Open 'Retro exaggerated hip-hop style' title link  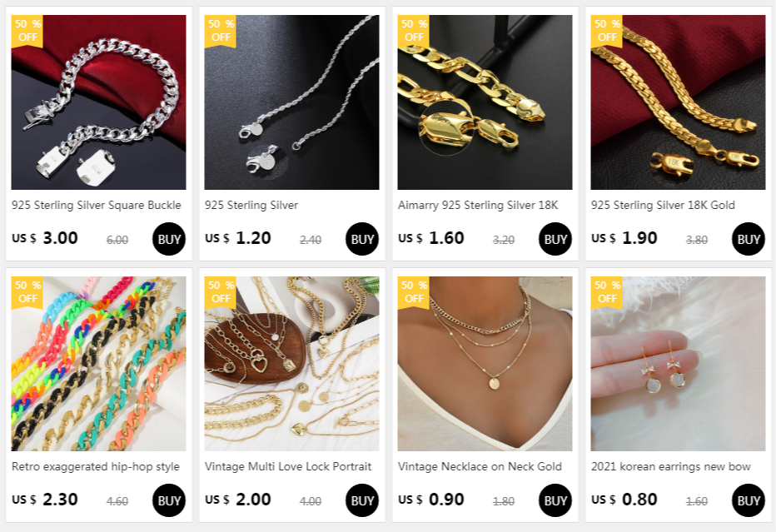tap(96, 466)
